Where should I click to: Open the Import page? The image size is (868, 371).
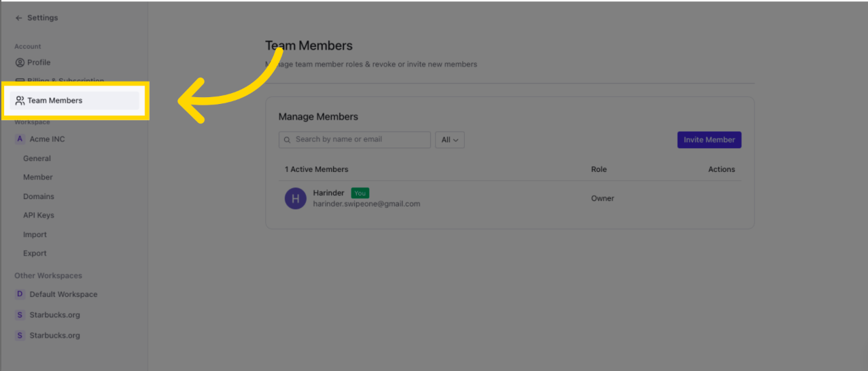[x=35, y=234]
